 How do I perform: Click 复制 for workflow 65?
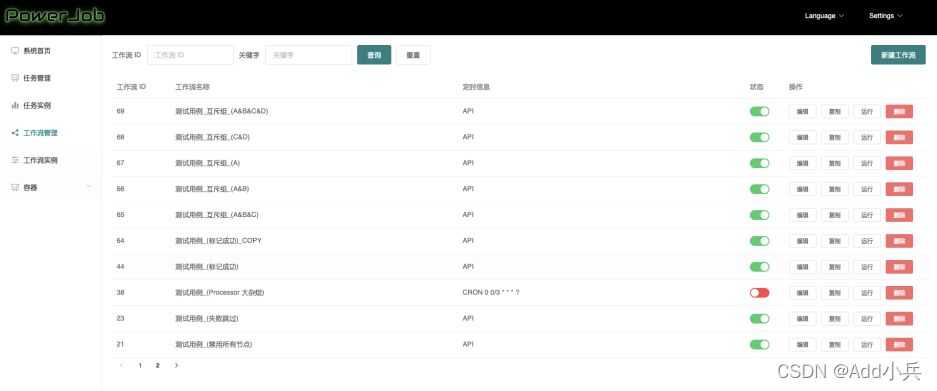pos(835,215)
